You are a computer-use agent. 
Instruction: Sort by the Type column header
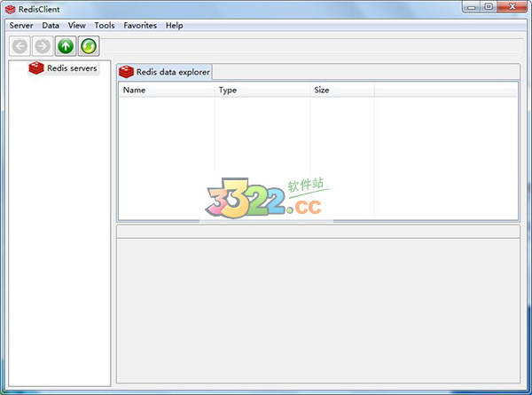click(262, 90)
